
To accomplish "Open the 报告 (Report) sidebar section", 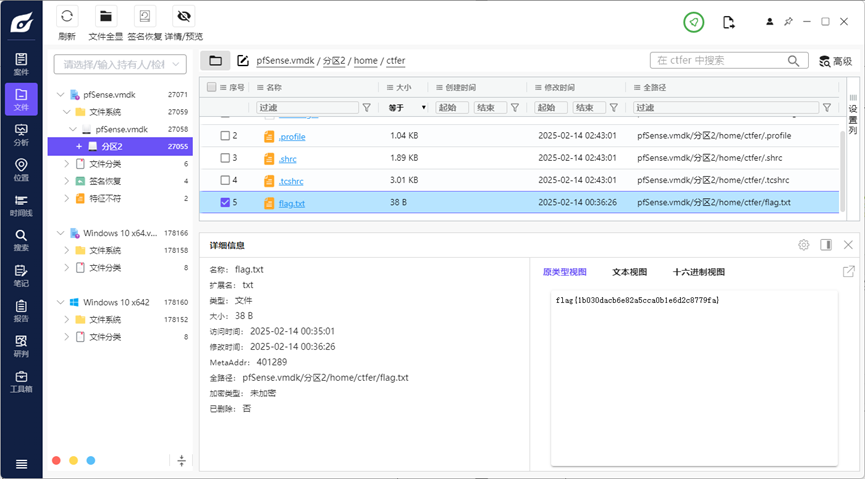I will point(21,311).
